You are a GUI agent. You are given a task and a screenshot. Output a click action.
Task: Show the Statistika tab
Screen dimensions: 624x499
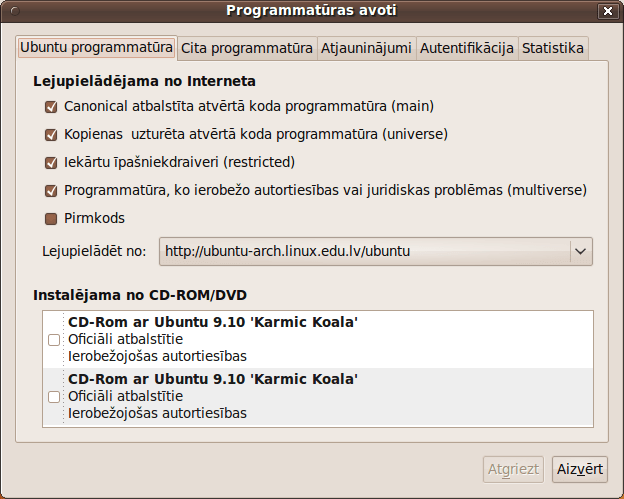[553, 48]
